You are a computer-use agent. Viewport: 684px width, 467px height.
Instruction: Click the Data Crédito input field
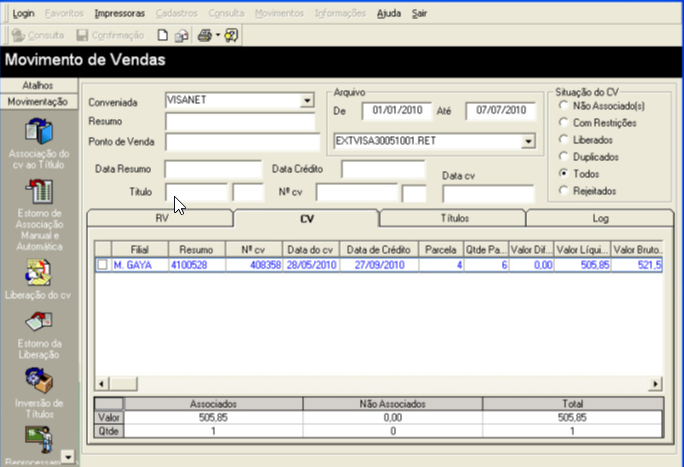(x=383, y=169)
